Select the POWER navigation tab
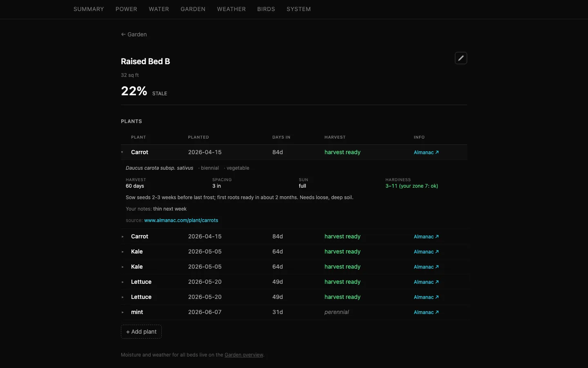 click(x=126, y=9)
